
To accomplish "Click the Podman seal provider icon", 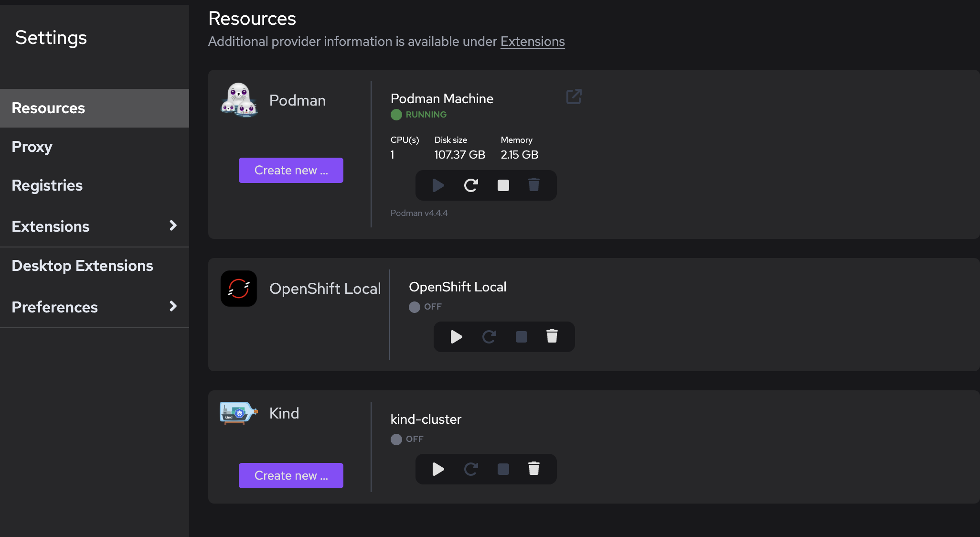I will (x=238, y=100).
